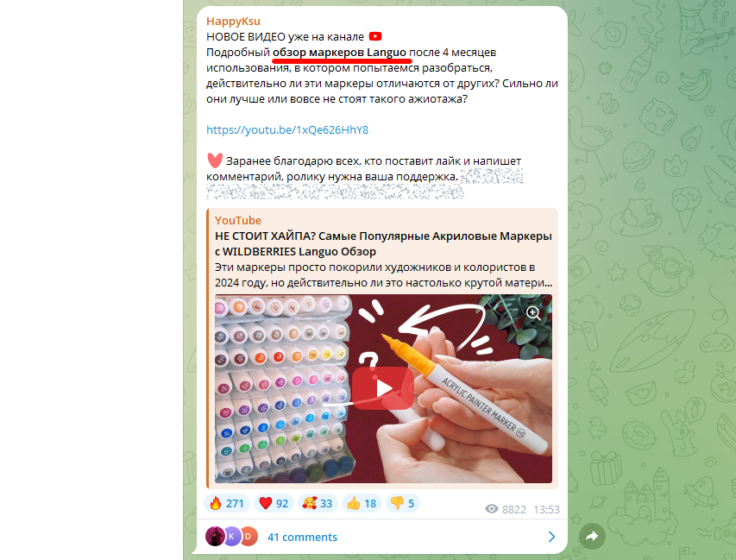The image size is (736, 560).
Task: Click the eye views counter icon
Action: coord(492,509)
